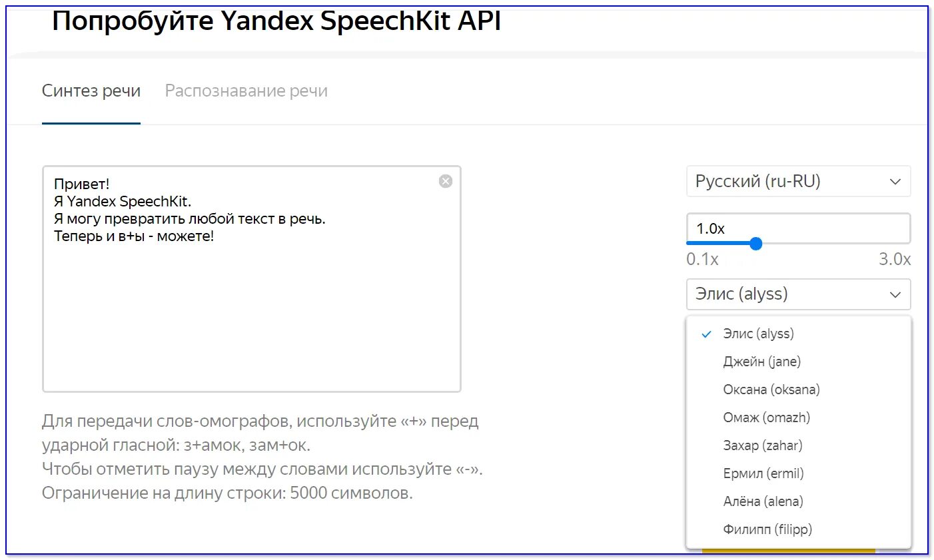Click the line 'Я Yandex SpeechKit.'
The height and width of the screenshot is (560, 934).
pos(123,201)
